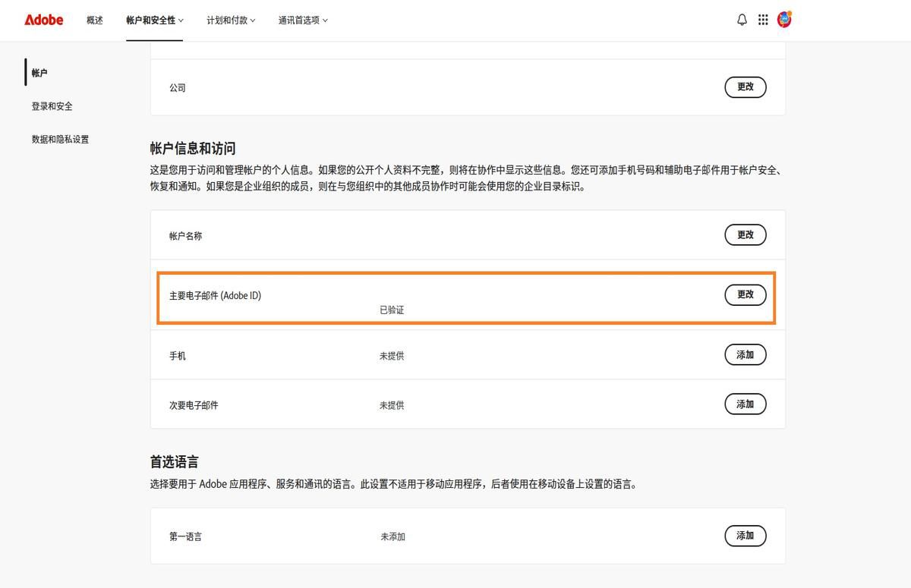
Task: Open the profile avatar menu
Action: point(785,20)
